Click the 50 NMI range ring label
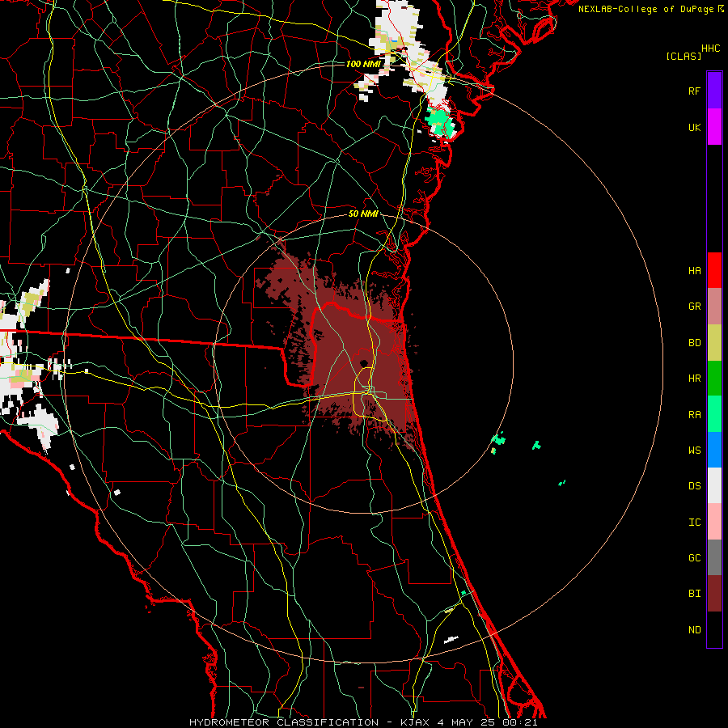This screenshot has width=728, height=728. (x=363, y=214)
